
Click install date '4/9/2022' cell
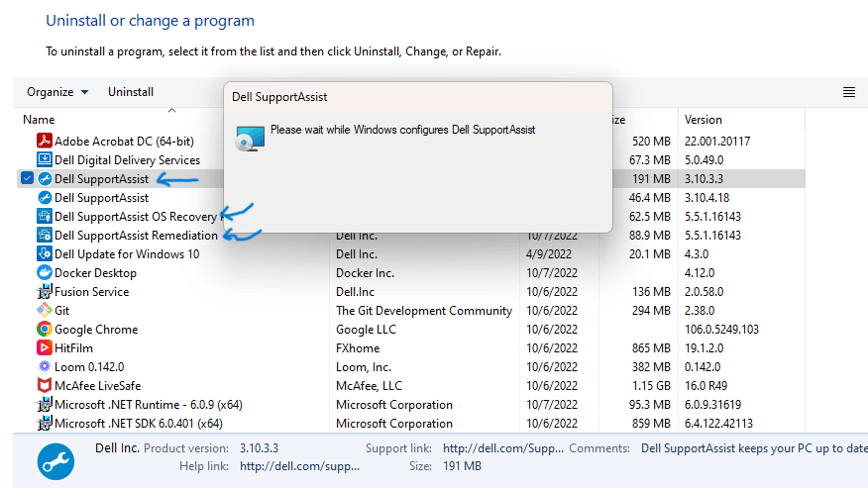click(549, 254)
